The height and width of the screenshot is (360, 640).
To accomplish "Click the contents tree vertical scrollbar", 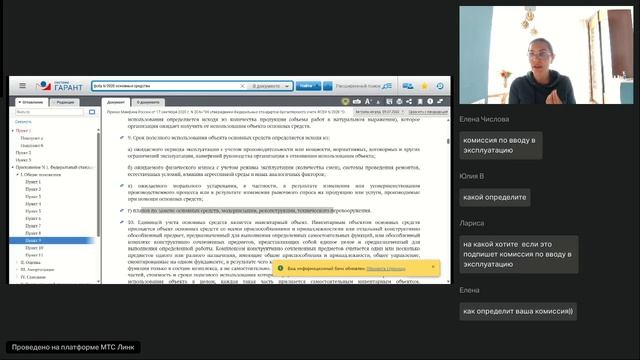I will click(98, 184).
